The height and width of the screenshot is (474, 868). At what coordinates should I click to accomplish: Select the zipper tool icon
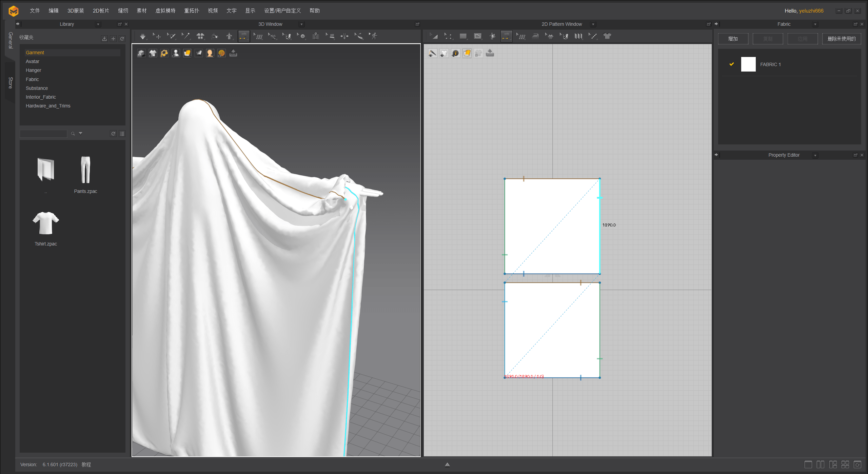pos(316,36)
